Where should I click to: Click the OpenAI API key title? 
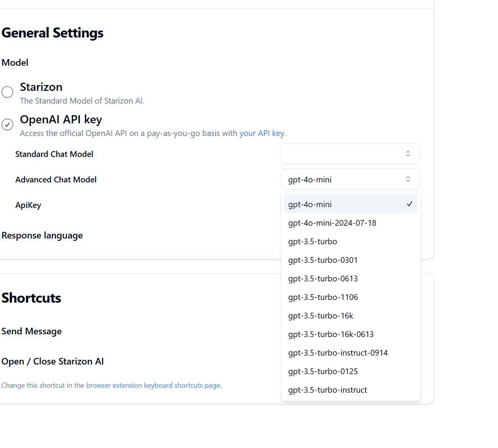coord(61,119)
